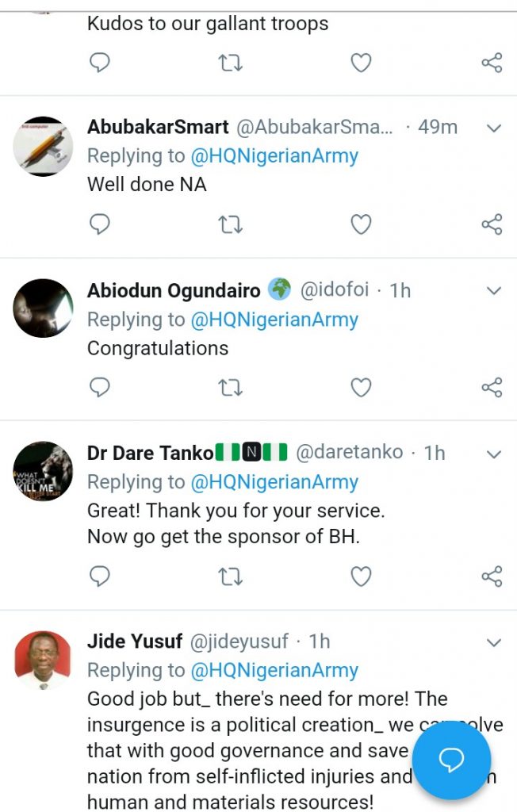Viewport: 517px width, 812px height.
Task: Open options chevron on AbubakarSmart's tweet
Action: (493, 128)
